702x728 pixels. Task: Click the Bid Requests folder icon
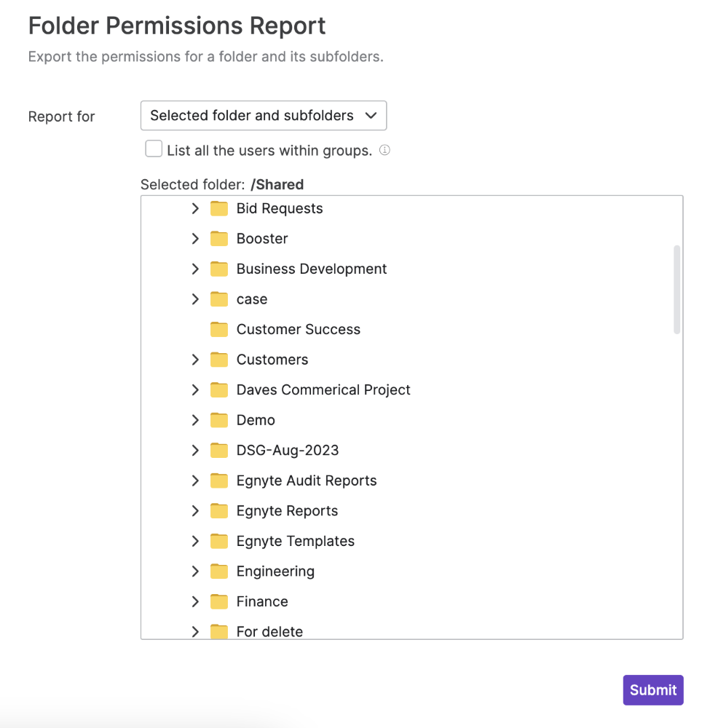[219, 209]
